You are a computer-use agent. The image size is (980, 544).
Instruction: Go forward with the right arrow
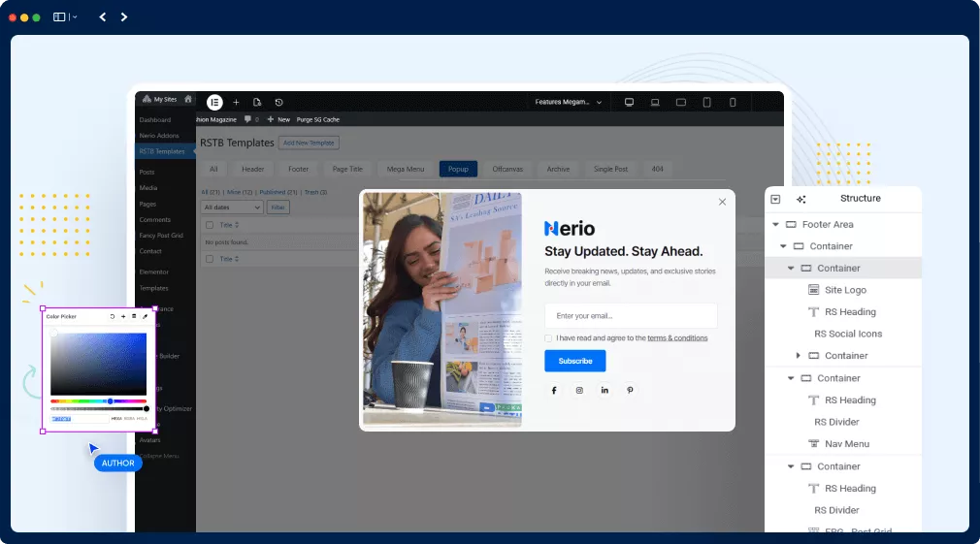click(124, 16)
